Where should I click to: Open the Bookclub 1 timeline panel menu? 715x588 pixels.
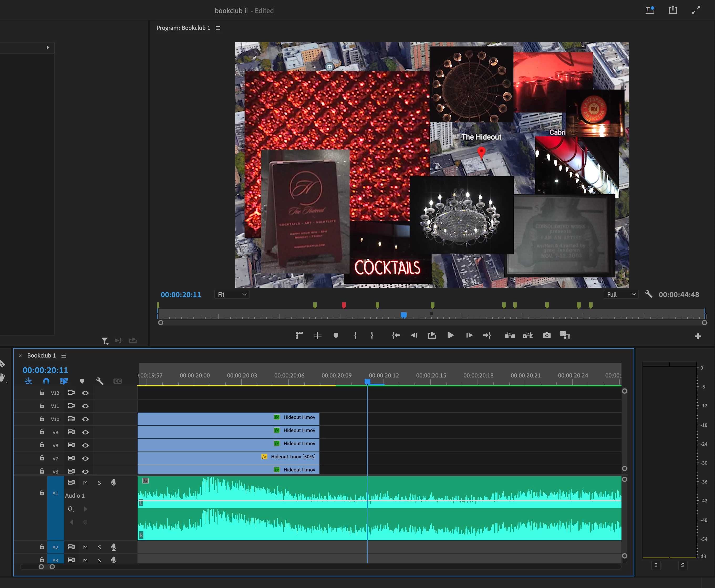63,355
